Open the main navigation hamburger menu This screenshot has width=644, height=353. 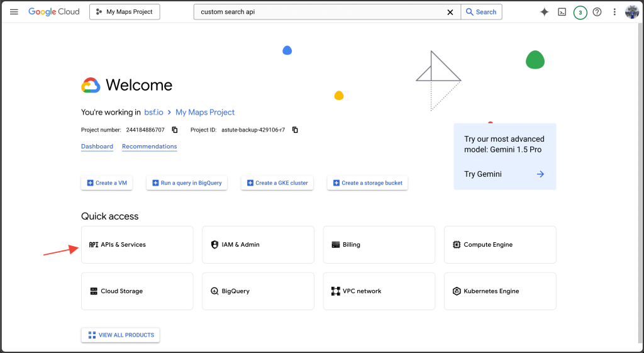coord(14,12)
